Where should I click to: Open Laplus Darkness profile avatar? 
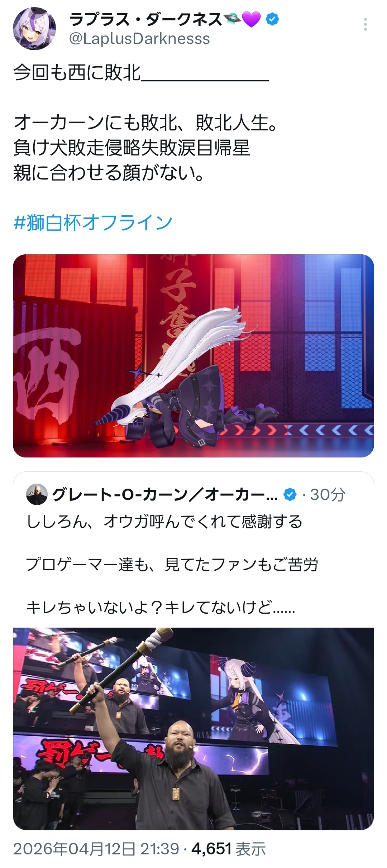34,28
